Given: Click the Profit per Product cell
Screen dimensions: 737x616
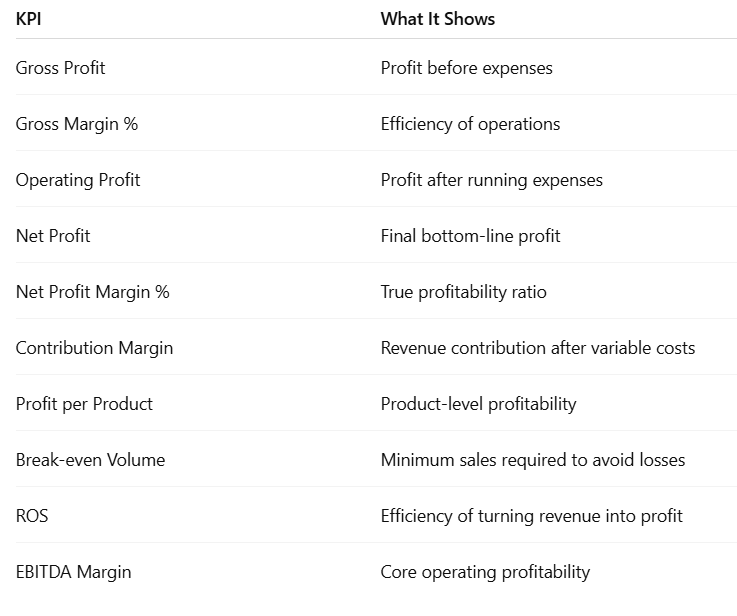Looking at the screenshot, I should pos(84,404).
